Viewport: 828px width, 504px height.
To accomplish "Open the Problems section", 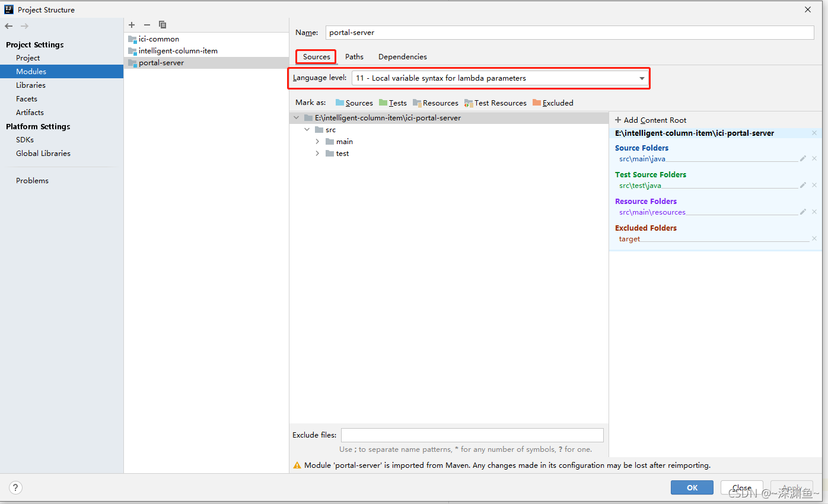I will [x=32, y=180].
